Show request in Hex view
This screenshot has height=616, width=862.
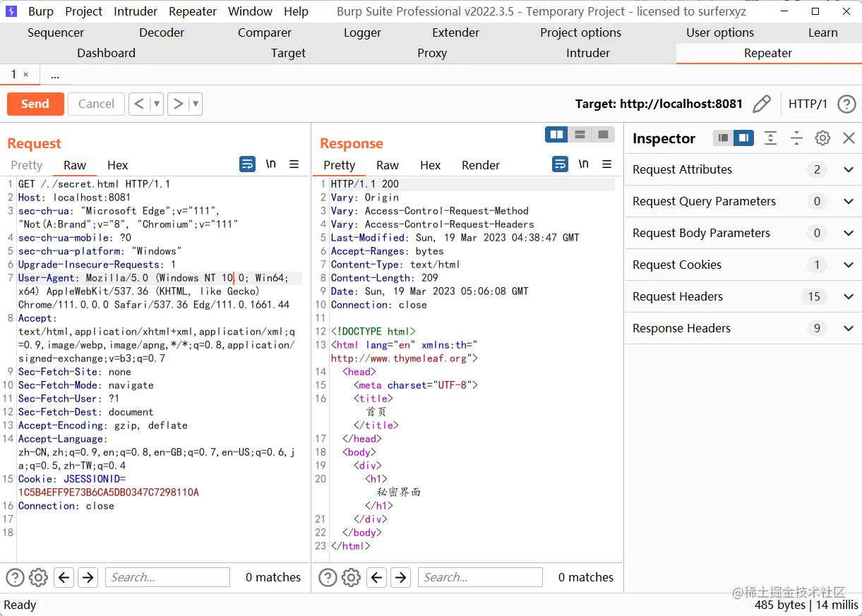tap(117, 165)
